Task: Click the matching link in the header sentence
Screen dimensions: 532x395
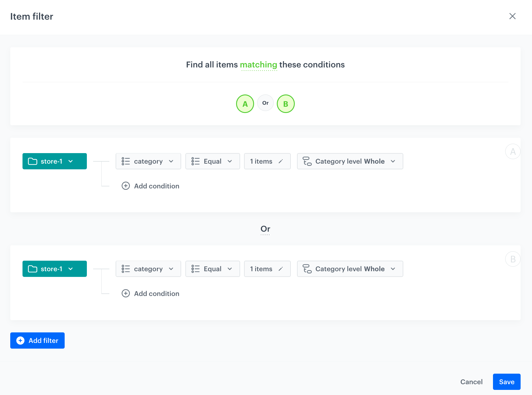Action: [259, 65]
